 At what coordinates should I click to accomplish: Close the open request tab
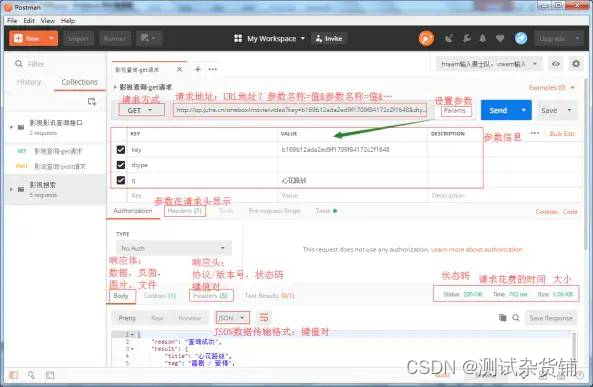pyautogui.click(x=179, y=69)
